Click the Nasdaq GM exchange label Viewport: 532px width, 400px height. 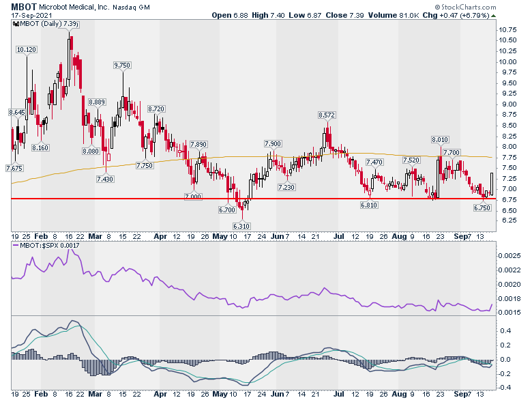pos(131,7)
